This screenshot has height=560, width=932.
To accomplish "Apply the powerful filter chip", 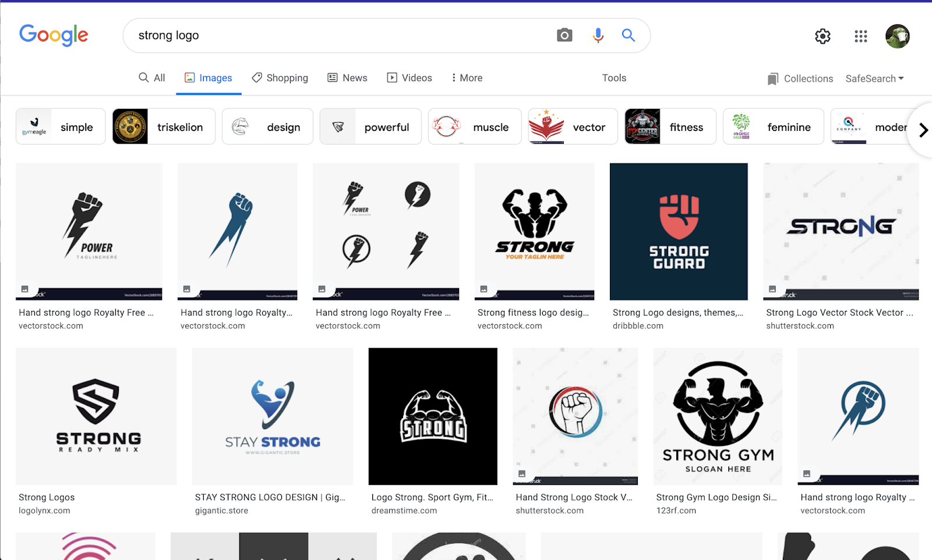I will (370, 126).
